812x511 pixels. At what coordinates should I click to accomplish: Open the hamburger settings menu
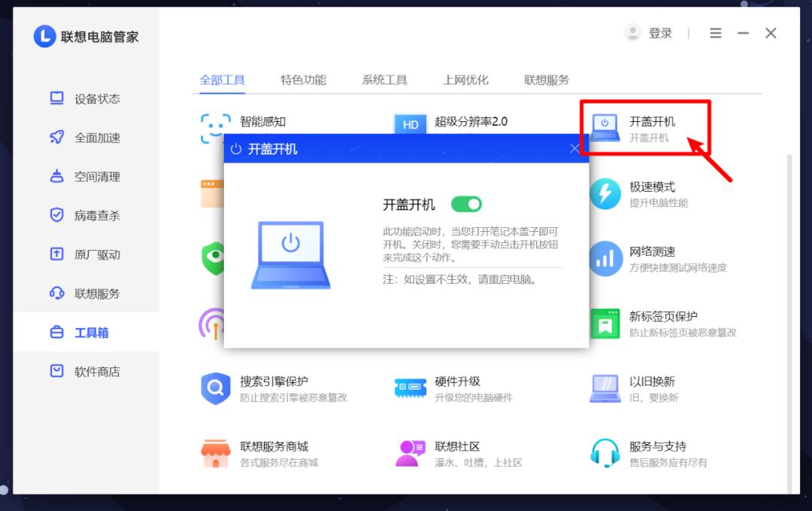[715, 32]
